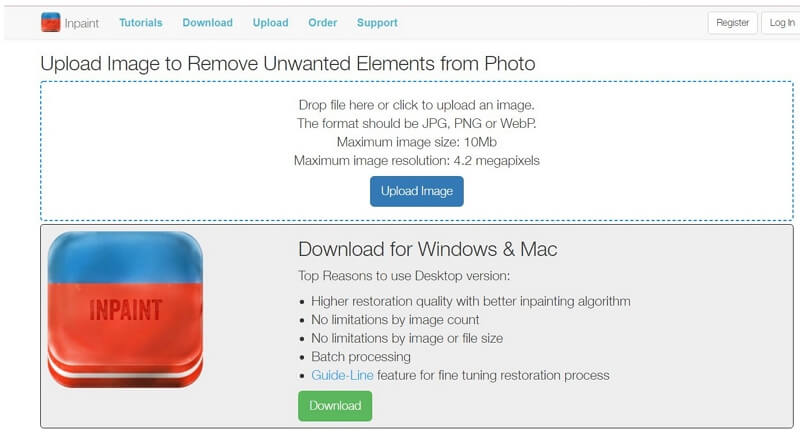Click the small Inpaint eraser logo icon
The height and width of the screenshot is (434, 800).
point(51,22)
